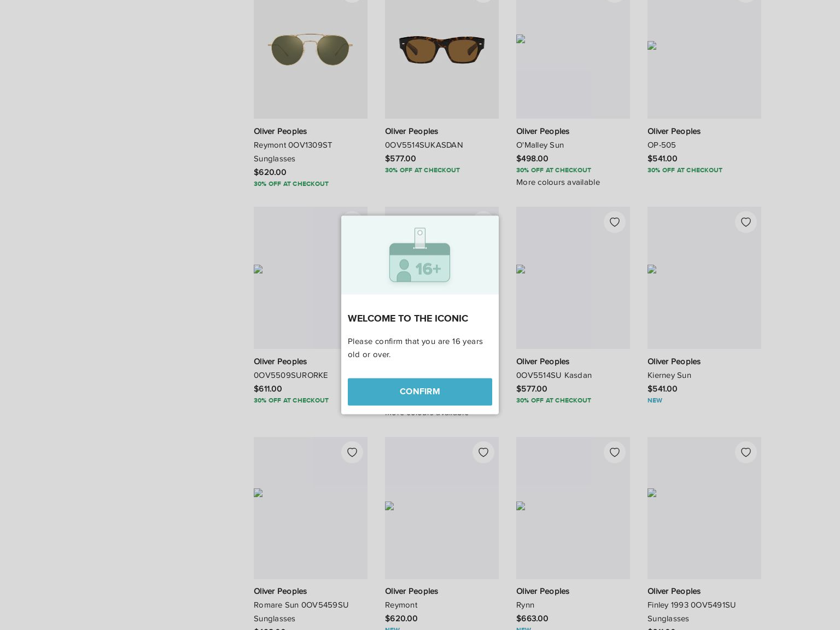
Task: Open the 0OV5514SU Kasdan product image
Action: pos(573,278)
